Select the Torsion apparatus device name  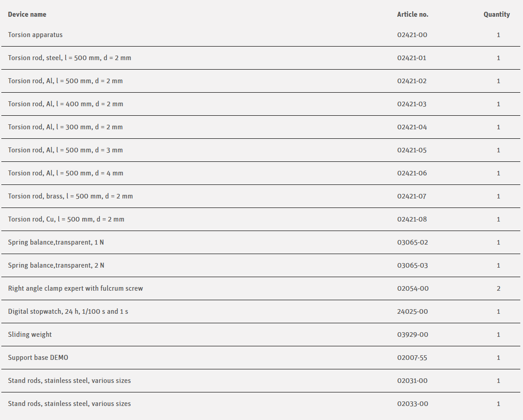(35, 35)
